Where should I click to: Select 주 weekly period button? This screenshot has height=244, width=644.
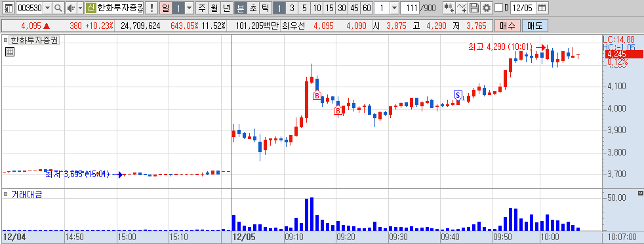(202, 8)
